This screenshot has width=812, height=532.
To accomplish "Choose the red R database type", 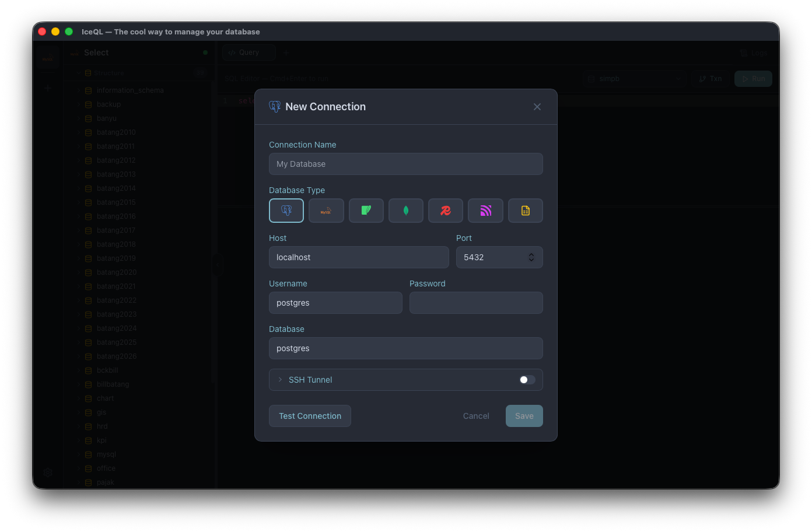I will (446, 211).
